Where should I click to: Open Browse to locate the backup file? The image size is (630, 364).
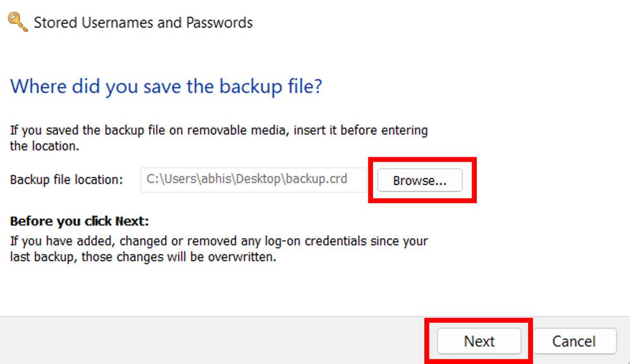(419, 180)
